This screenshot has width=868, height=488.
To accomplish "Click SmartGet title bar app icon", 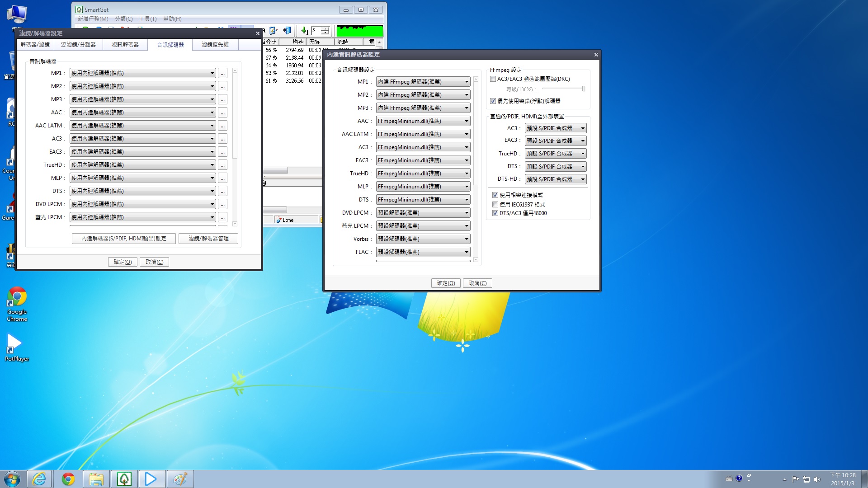I will (x=79, y=9).
